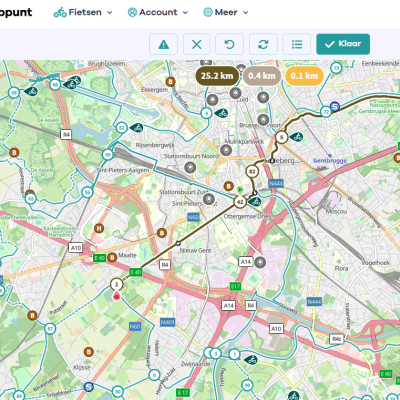Select cycle node 42 on the route
Screen dimensions: 400x400
tap(240, 202)
